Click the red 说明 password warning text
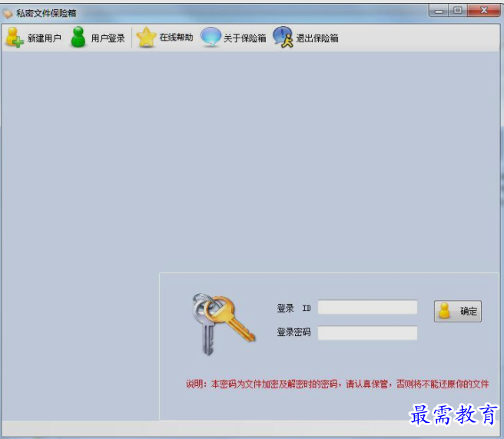Screen dimensions: 504x439 click(x=337, y=384)
